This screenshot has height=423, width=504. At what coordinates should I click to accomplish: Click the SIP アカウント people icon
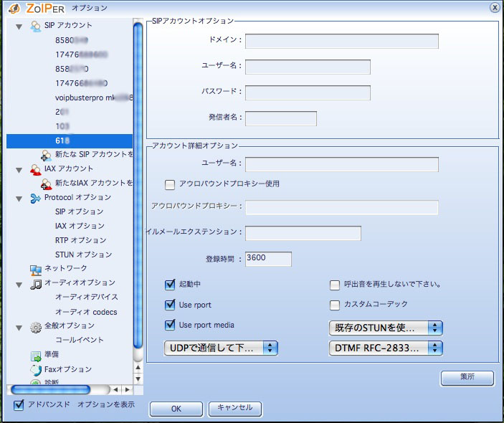pos(35,26)
